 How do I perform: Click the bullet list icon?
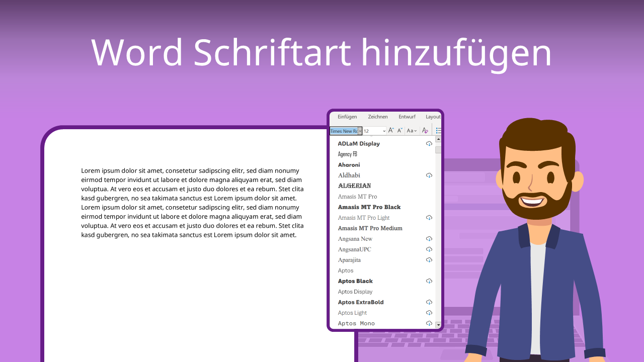tap(439, 130)
